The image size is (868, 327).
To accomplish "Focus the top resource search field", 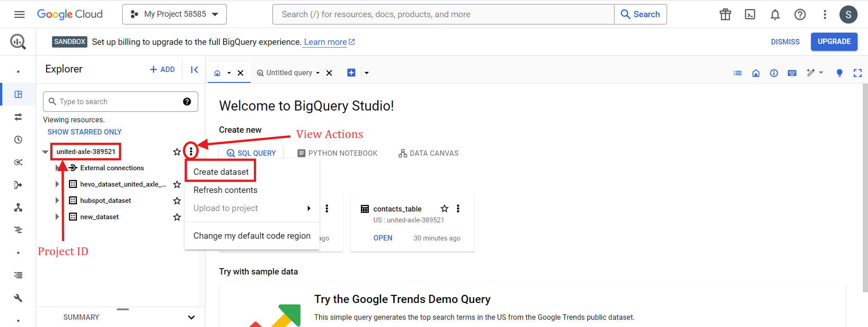I will (x=443, y=14).
